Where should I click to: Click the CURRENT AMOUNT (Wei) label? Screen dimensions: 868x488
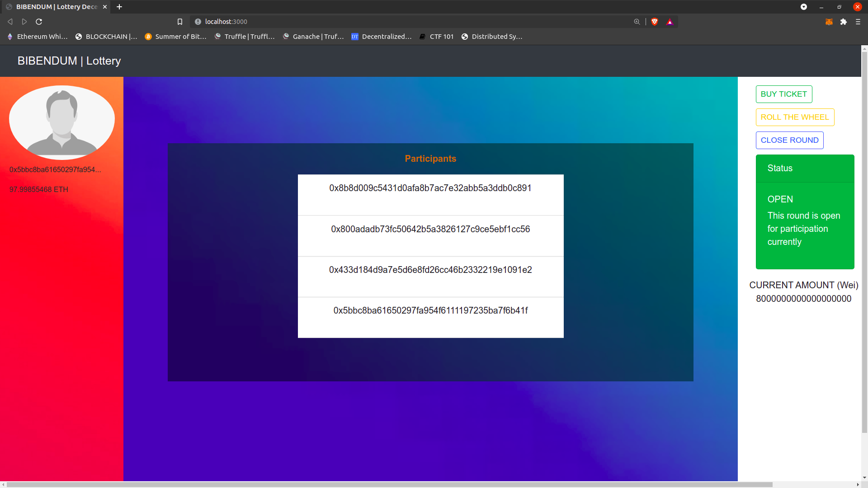(804, 285)
